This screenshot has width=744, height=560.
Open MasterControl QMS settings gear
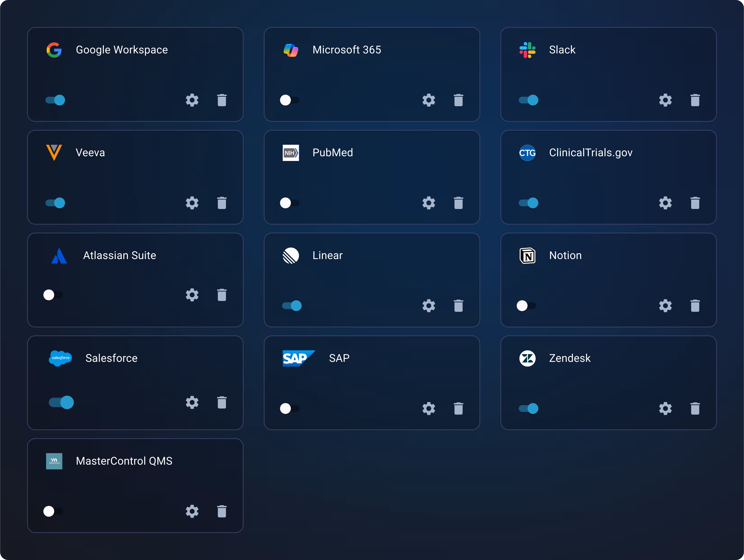click(192, 511)
